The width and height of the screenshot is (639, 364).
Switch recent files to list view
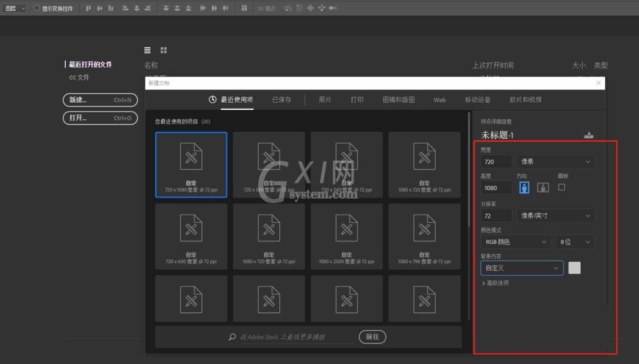coord(147,50)
